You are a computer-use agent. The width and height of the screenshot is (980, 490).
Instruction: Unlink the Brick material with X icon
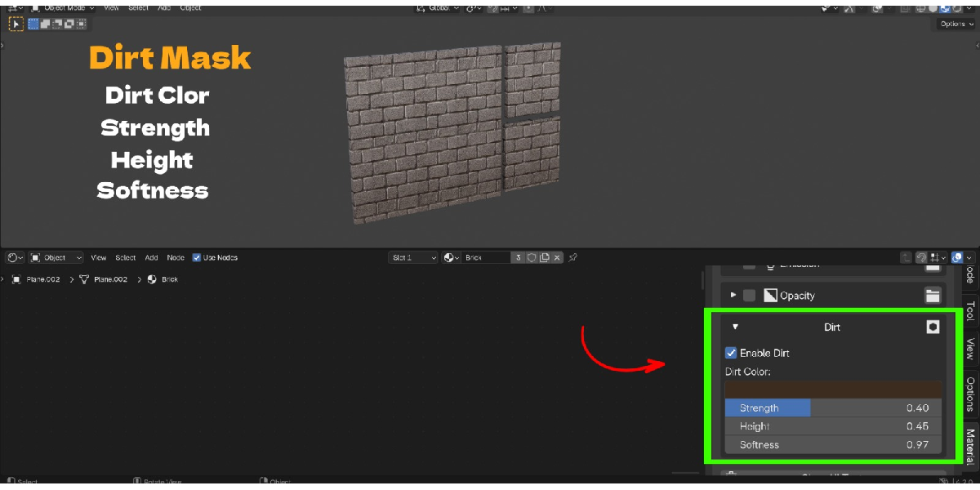pos(557,257)
